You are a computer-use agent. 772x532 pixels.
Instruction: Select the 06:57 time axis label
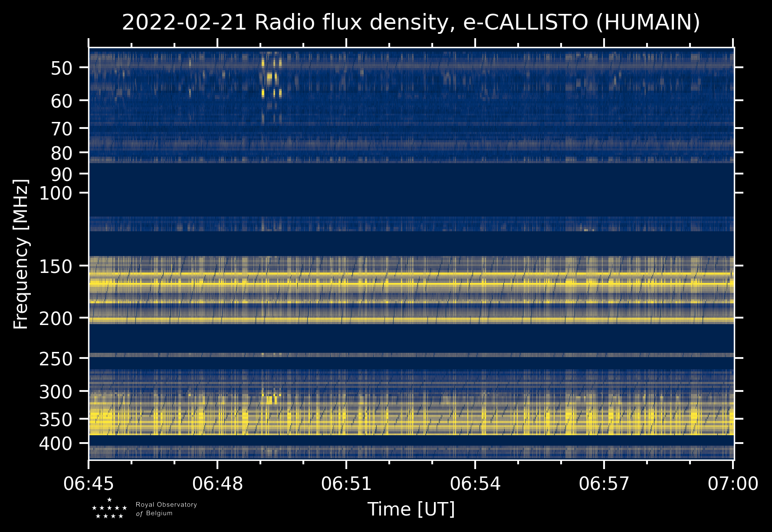(604, 483)
